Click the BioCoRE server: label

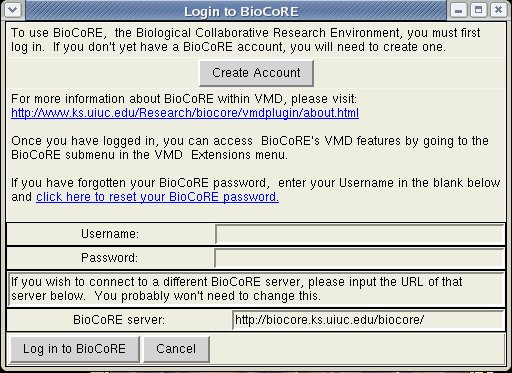[x=119, y=320]
